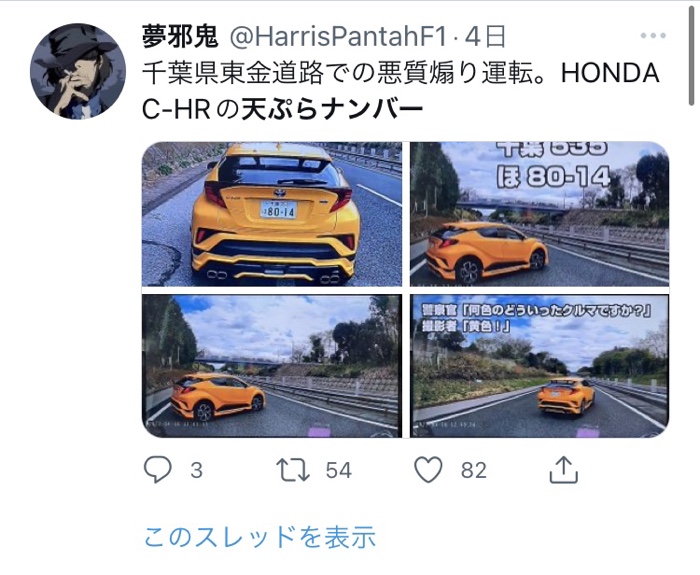The image size is (700, 575).
Task: Show this thread via このスレッドを表示
Action: [260, 537]
